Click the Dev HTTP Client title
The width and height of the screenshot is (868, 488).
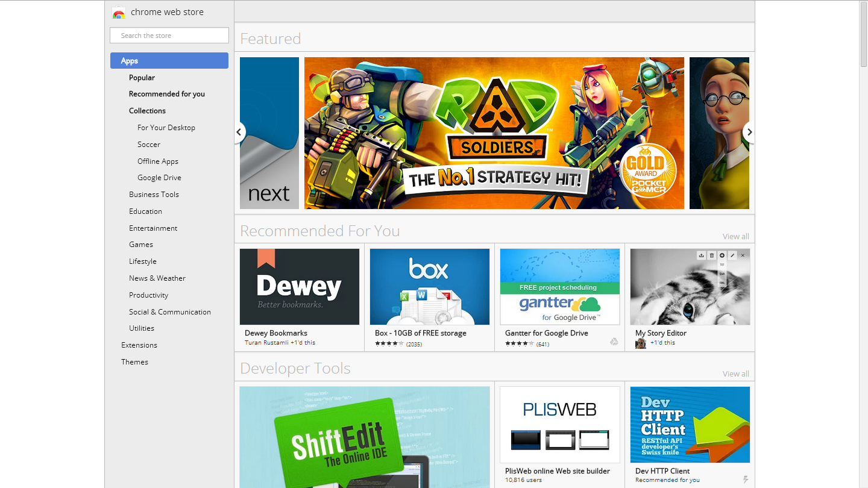coord(662,471)
